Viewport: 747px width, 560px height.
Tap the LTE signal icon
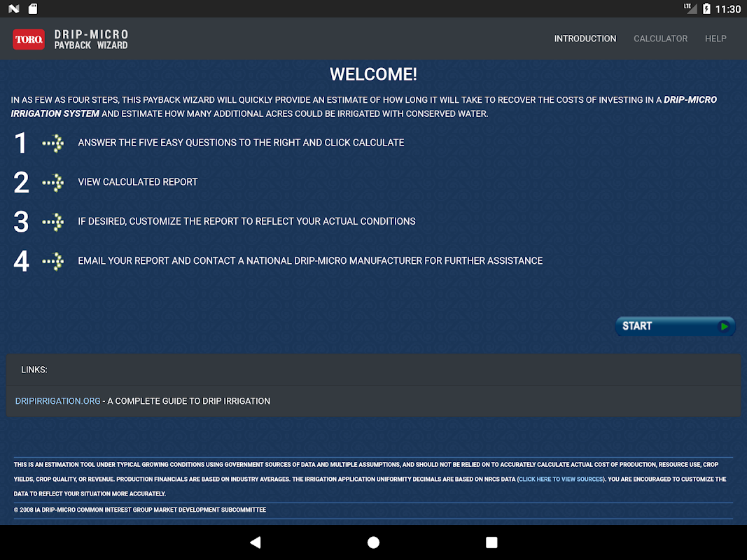(x=690, y=8)
